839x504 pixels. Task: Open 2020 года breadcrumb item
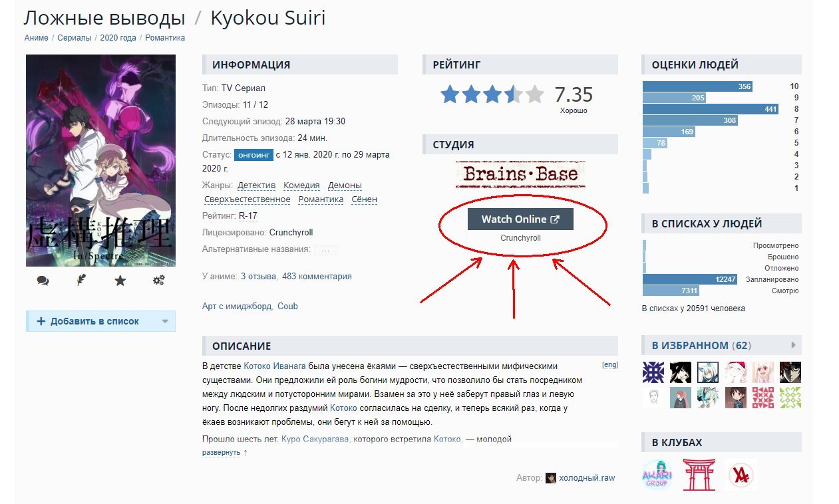[x=118, y=38]
